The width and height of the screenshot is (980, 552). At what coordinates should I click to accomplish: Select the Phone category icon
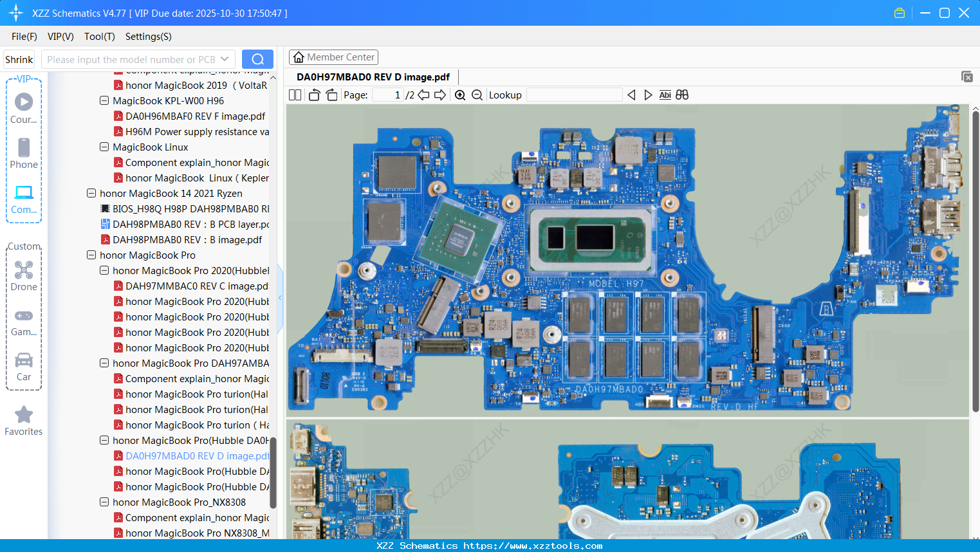tap(24, 153)
